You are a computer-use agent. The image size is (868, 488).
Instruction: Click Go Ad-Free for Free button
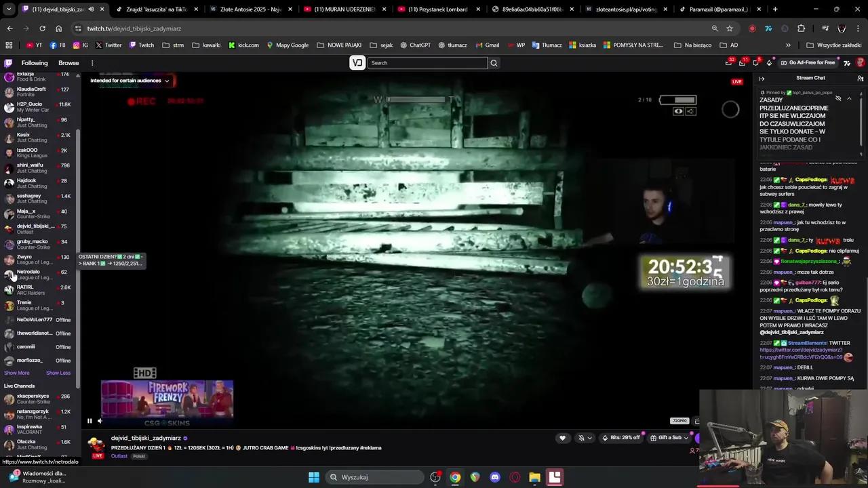807,63
